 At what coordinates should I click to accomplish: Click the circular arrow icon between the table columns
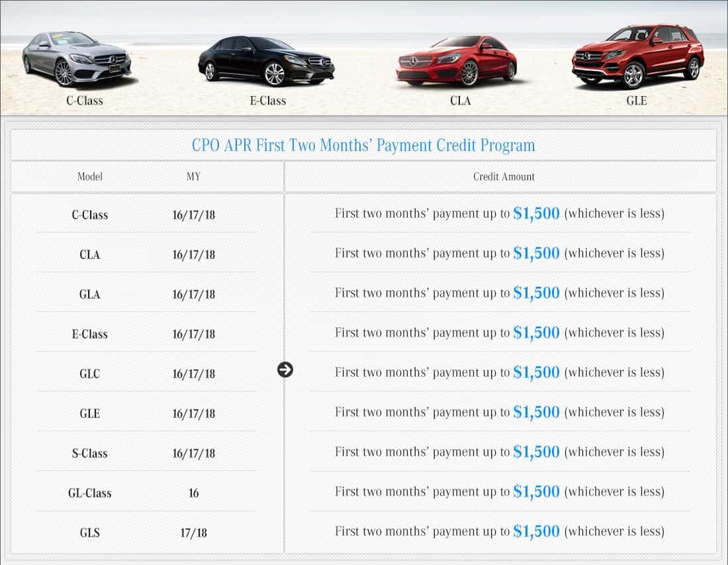(285, 370)
